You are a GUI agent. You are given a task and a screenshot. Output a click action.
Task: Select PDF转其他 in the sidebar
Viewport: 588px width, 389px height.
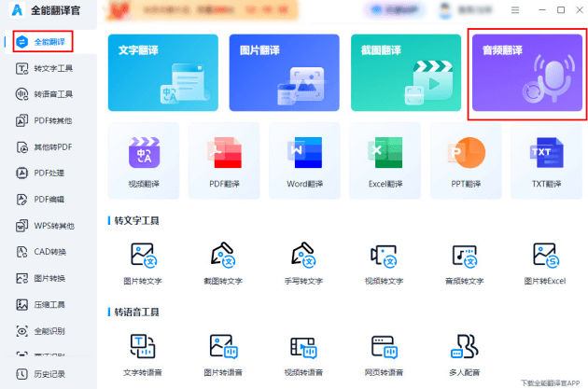pyautogui.click(x=44, y=120)
